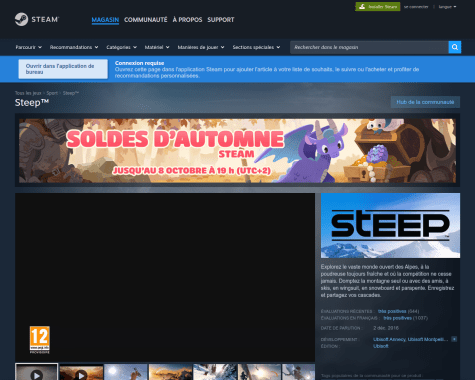Click très positives French reviews link
This screenshot has height=380, width=475.
point(397,318)
